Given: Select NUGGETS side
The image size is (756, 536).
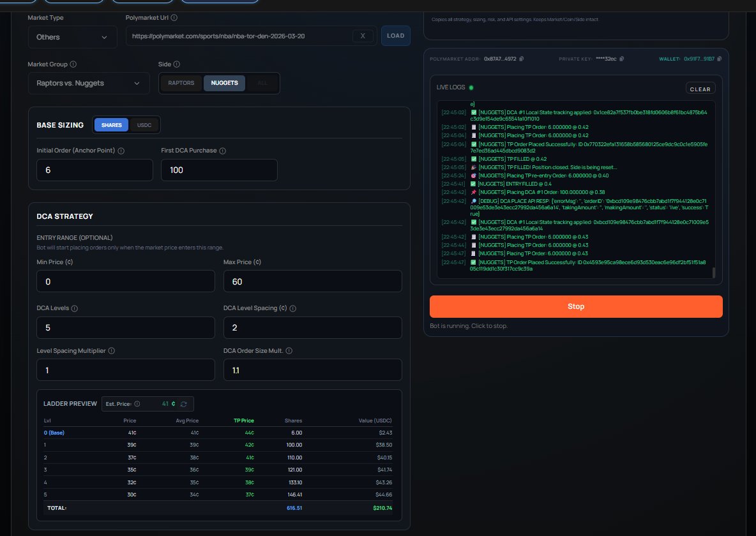Looking at the screenshot, I should coord(224,83).
